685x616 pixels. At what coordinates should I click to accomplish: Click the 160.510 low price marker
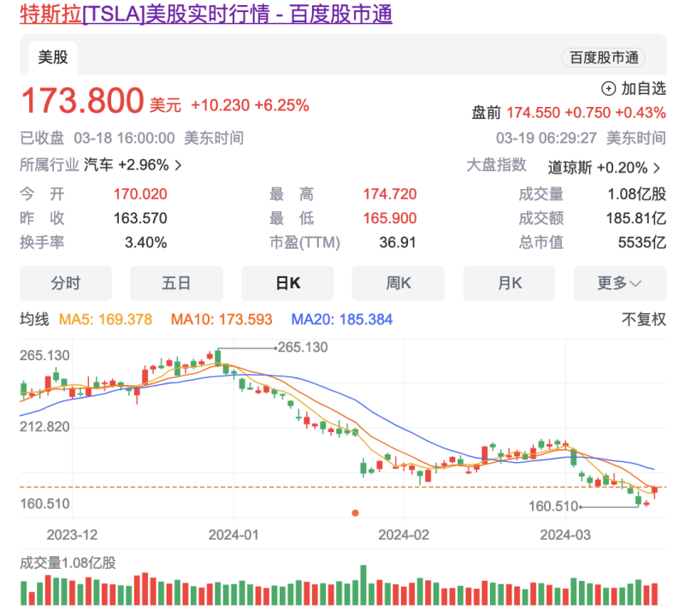pos(553,506)
